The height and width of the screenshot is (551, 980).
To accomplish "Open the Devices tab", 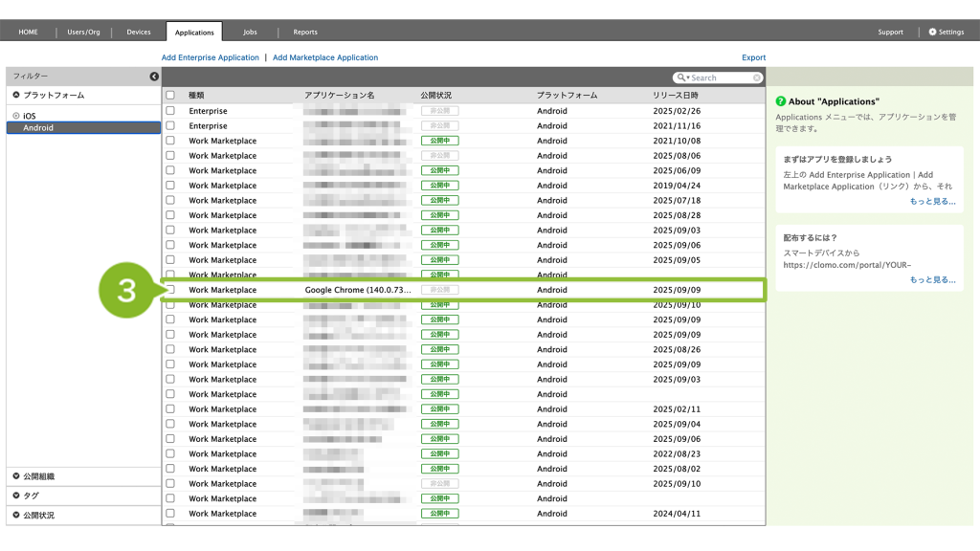I will tap(139, 32).
